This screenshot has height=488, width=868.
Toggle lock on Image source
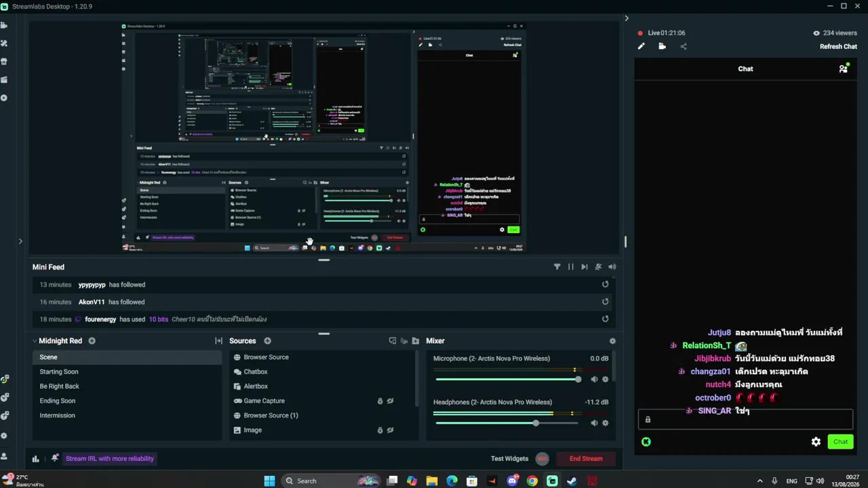(x=380, y=430)
